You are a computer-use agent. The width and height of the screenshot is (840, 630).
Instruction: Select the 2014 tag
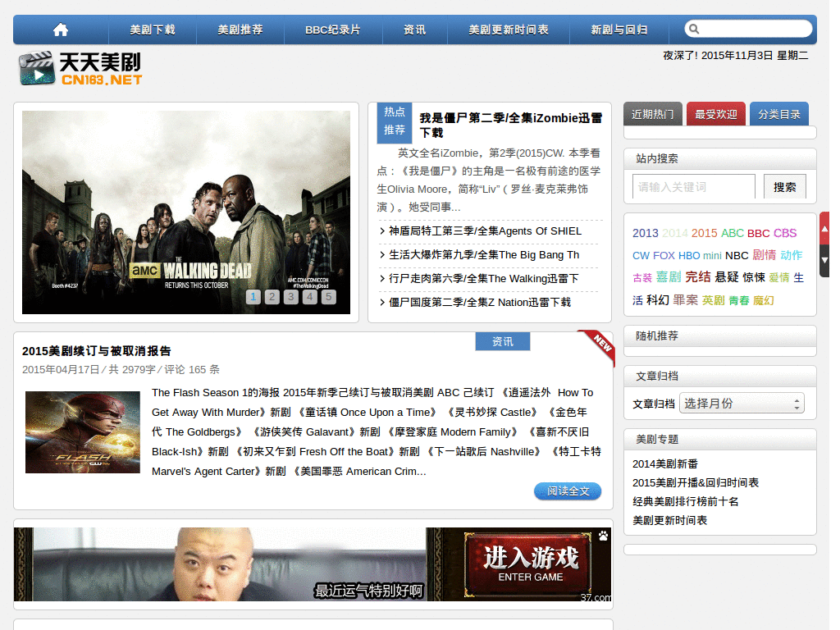674,233
